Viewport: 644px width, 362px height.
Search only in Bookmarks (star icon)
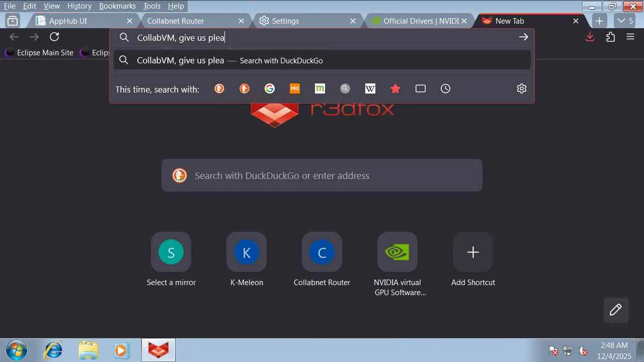click(x=395, y=88)
